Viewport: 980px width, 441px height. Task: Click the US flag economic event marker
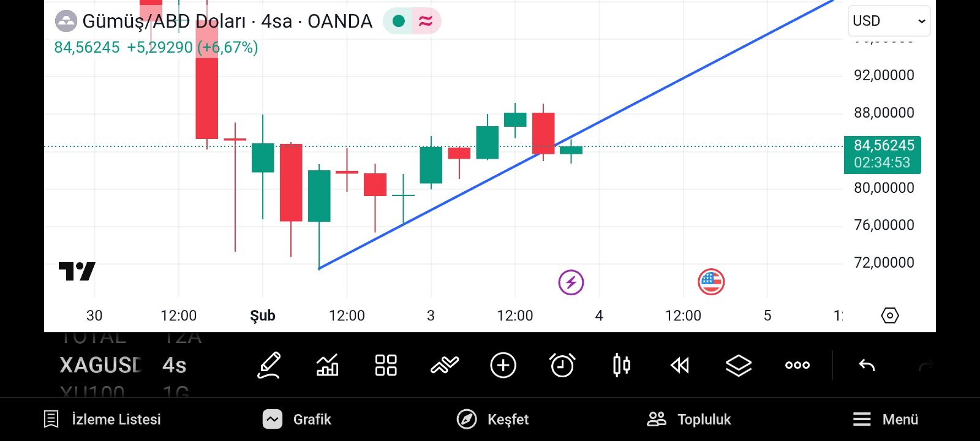[x=711, y=282]
